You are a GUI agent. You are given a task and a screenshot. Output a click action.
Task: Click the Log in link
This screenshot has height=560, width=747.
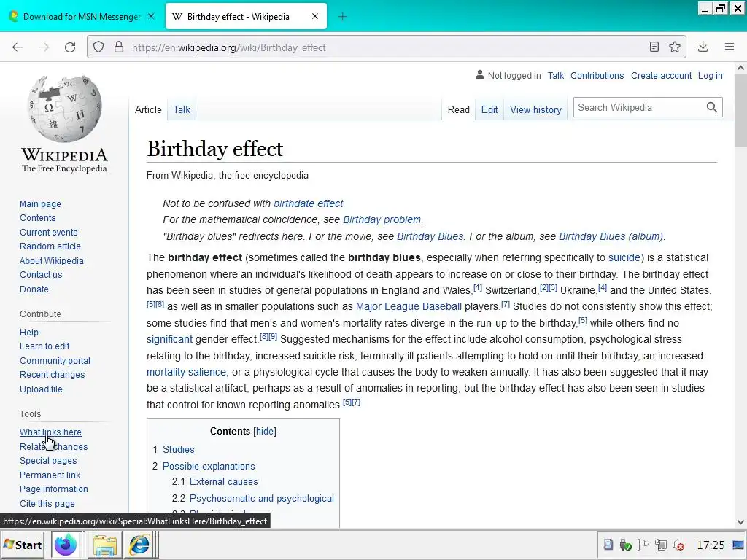coord(710,75)
